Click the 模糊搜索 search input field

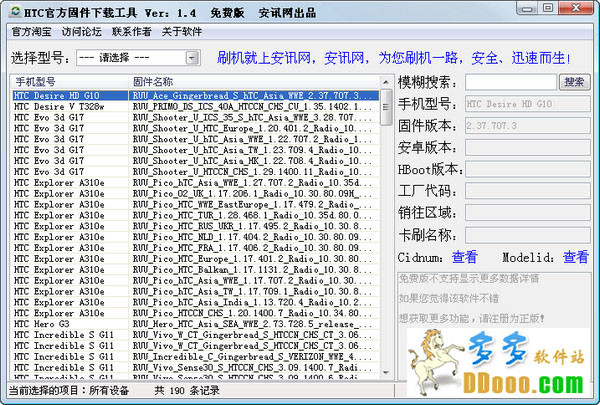pos(511,82)
